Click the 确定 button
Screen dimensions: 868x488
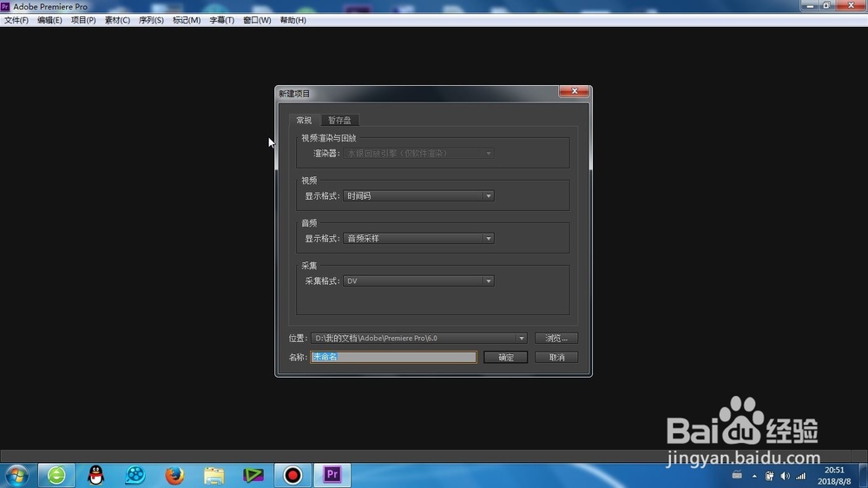[505, 357]
